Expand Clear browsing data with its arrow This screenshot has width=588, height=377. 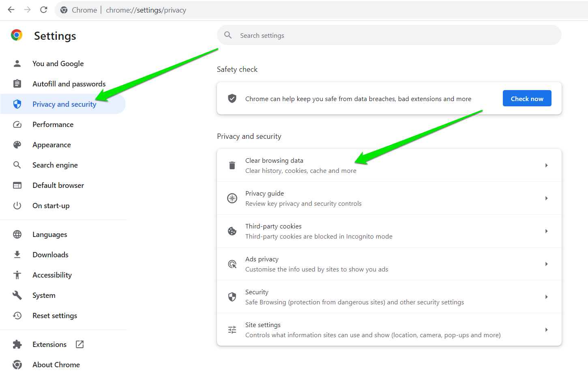click(546, 165)
